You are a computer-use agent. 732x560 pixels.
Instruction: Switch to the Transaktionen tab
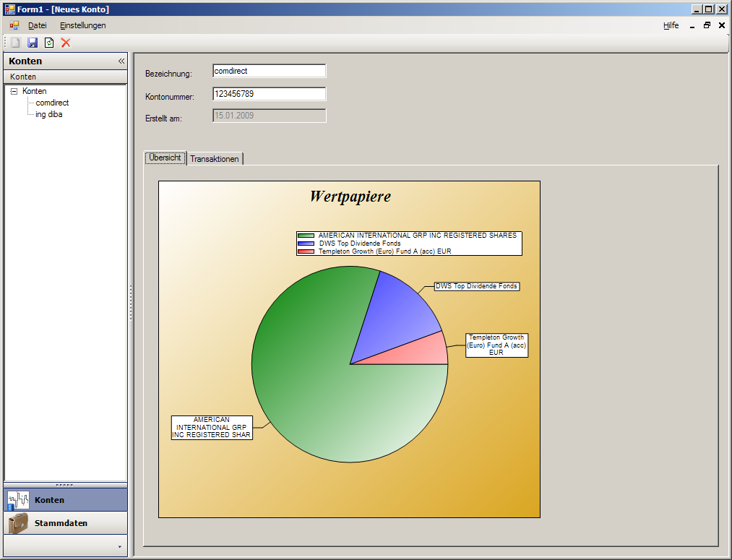[215, 159]
